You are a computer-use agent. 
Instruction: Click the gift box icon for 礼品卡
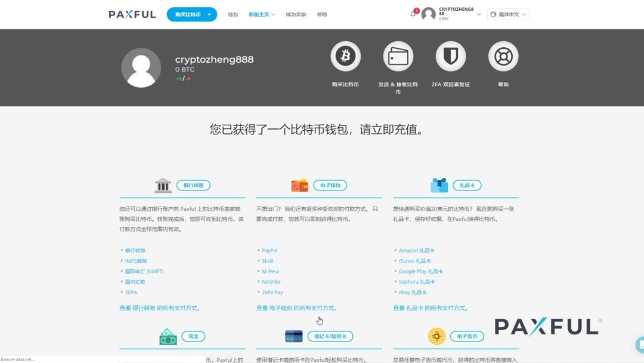[439, 184]
